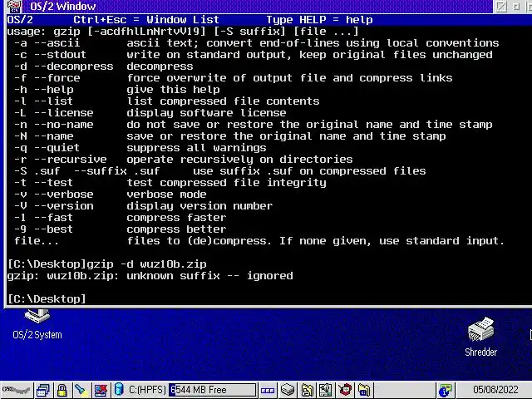Click the '-V --version' option line
Viewport: 532px width, 399px height.
[143, 205]
